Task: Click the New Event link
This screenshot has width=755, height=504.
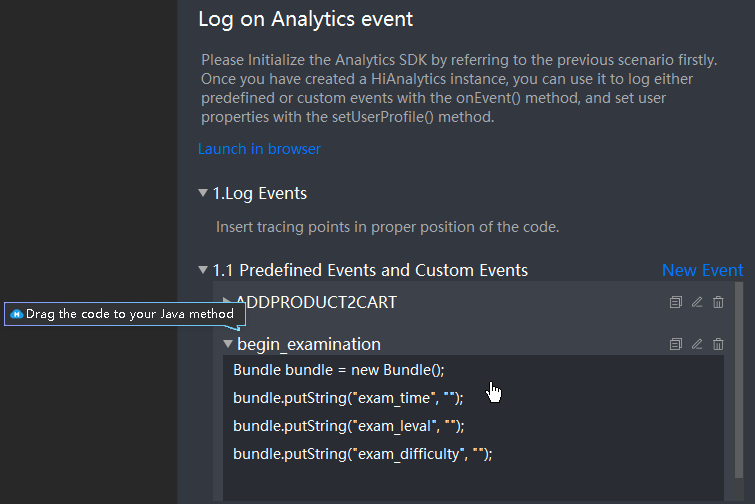Action: 703,270
